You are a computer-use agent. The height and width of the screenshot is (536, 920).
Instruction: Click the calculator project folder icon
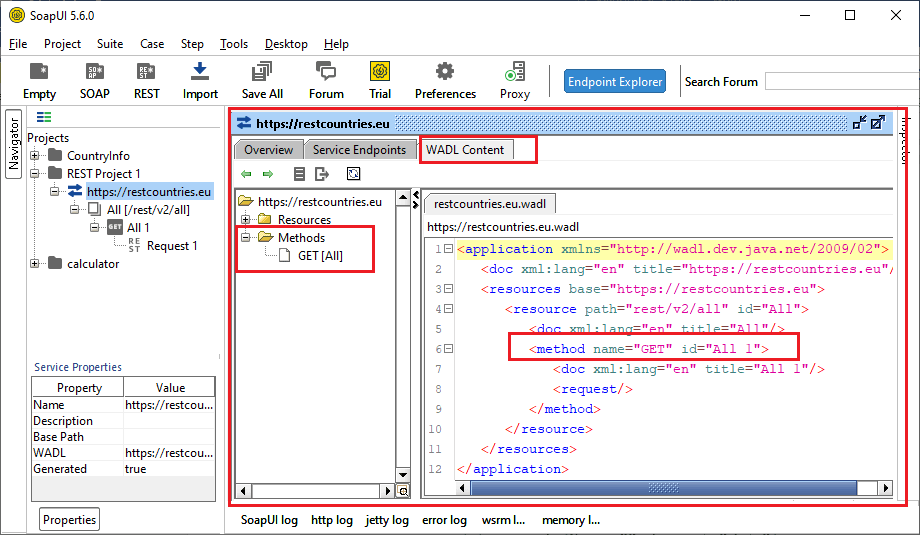click(x=55, y=263)
